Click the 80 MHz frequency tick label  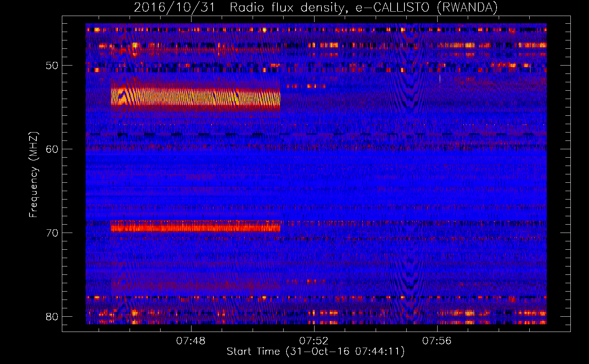coord(52,317)
